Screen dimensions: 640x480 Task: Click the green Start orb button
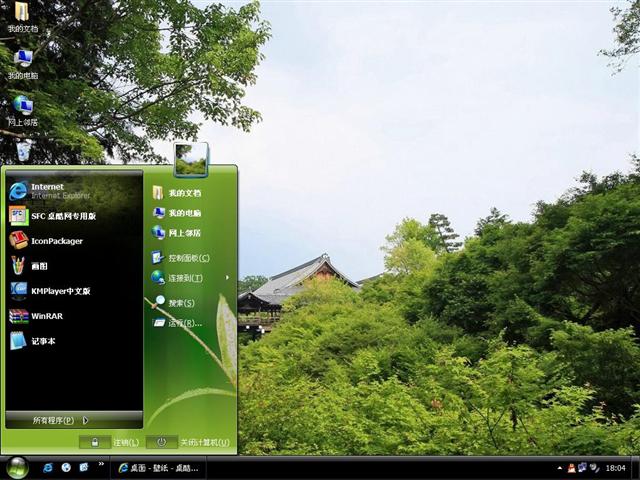tap(17, 468)
